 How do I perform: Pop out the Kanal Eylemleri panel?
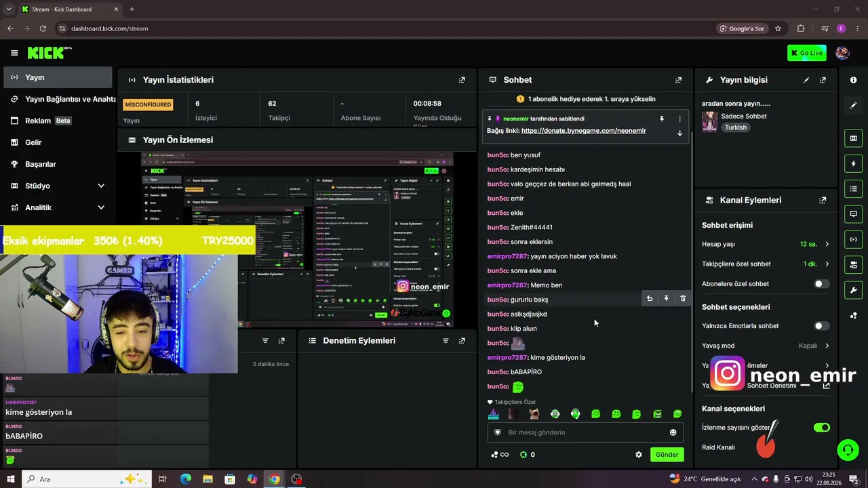tap(823, 201)
